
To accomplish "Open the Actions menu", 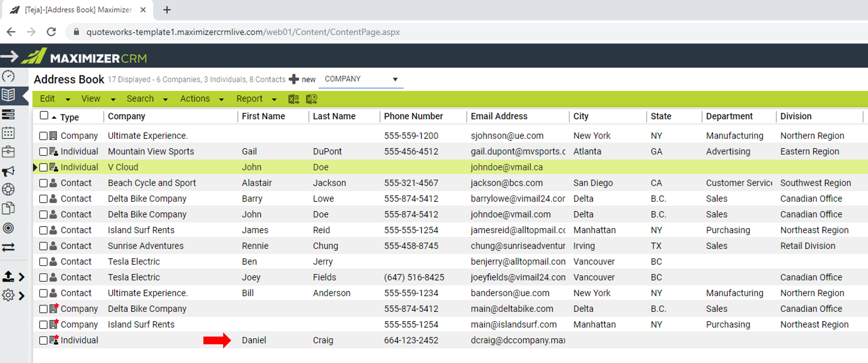I will point(202,99).
